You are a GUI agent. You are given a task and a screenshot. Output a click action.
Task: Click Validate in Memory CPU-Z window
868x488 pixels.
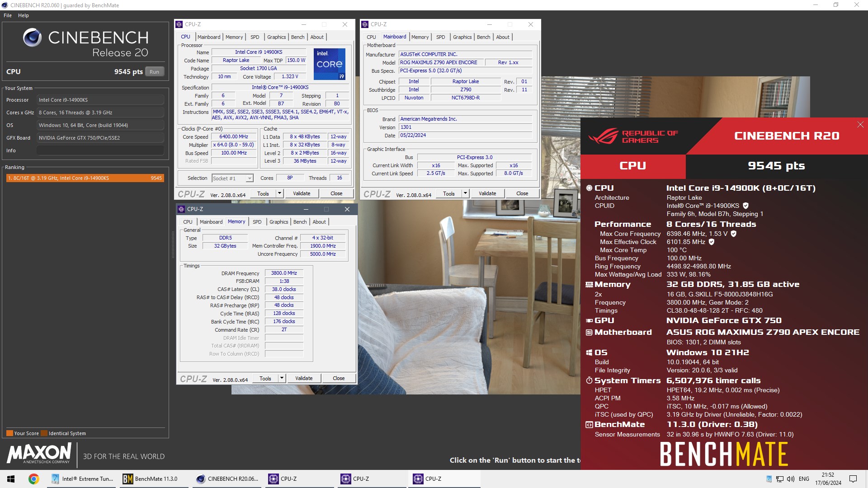tap(304, 379)
